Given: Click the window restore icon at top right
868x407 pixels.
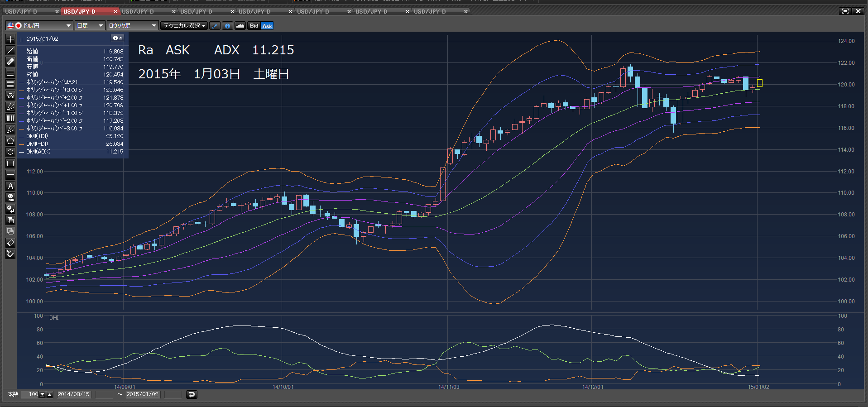Looking at the screenshot, I should 845,11.
